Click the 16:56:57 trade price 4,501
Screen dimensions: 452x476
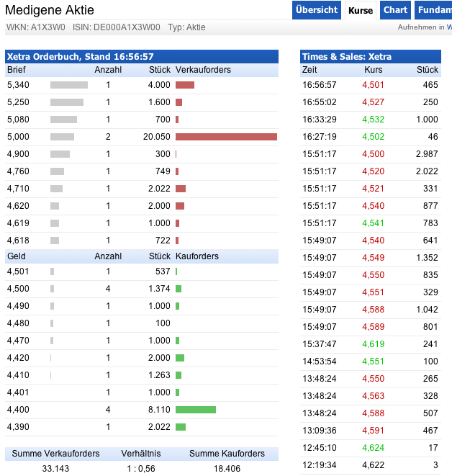(x=373, y=84)
